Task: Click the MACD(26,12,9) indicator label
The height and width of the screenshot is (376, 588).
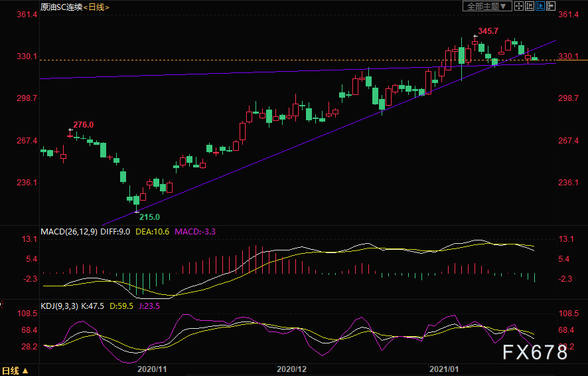Action: pyautogui.click(x=69, y=232)
